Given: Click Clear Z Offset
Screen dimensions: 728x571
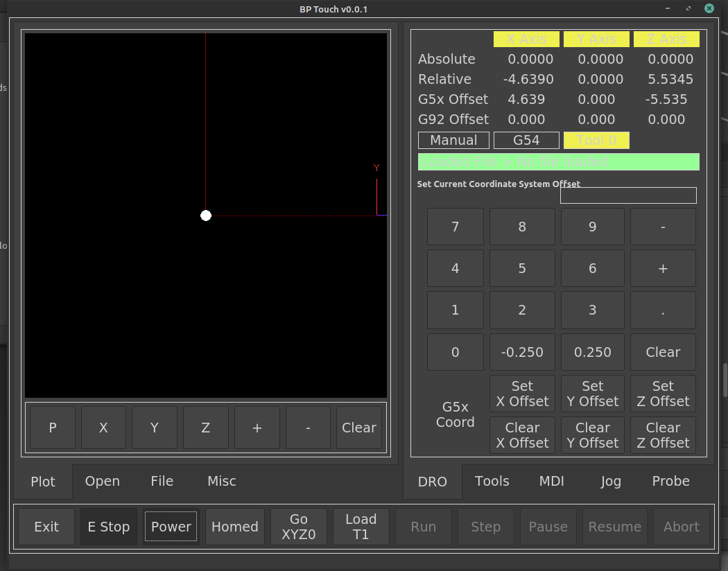Looking at the screenshot, I should [663, 435].
